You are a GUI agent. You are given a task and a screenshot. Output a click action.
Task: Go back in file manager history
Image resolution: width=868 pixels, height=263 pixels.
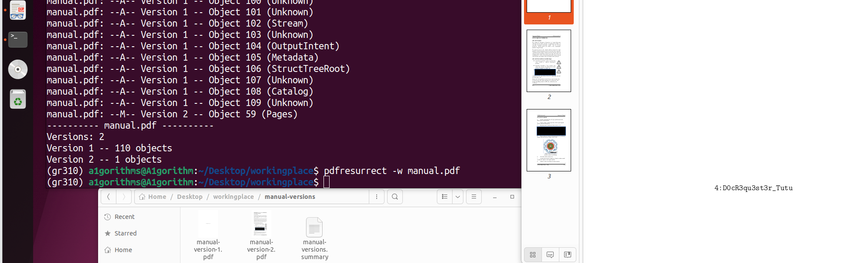(x=109, y=197)
